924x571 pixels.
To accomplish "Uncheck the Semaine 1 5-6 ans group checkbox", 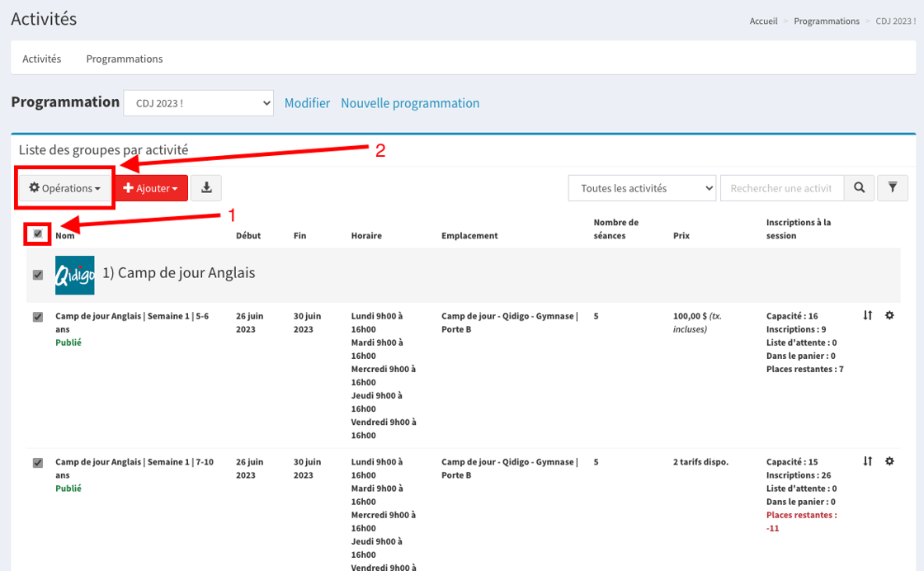I will point(38,317).
